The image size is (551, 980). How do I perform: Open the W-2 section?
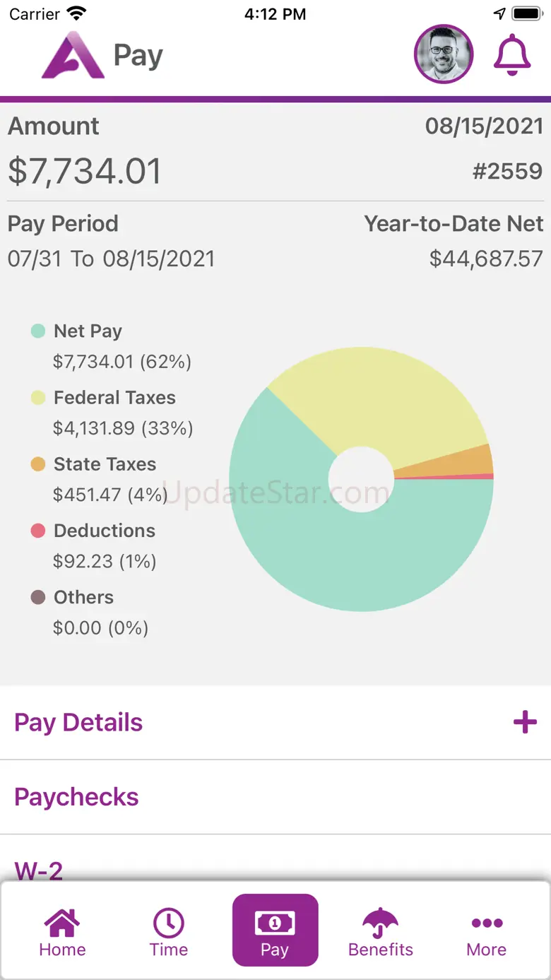coord(275,858)
